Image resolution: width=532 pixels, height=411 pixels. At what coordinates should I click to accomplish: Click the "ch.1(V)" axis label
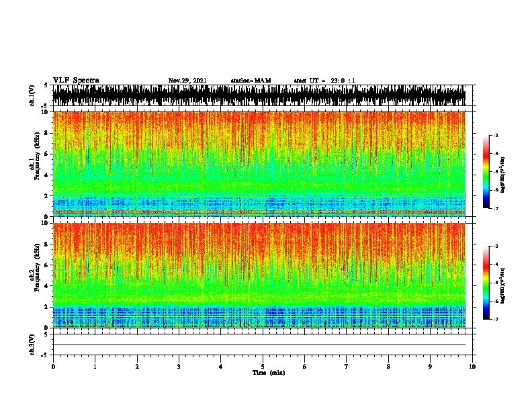tap(32, 95)
